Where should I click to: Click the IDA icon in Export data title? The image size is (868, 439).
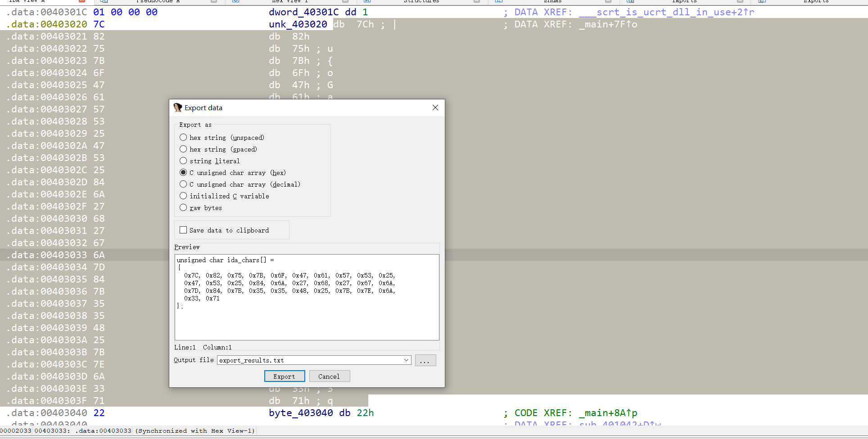point(178,108)
